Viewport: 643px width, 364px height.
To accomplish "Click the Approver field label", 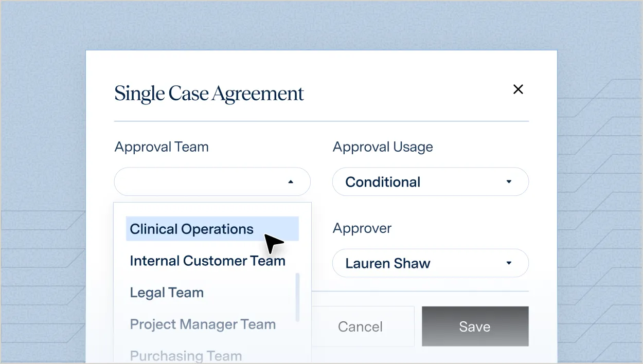I will (x=362, y=228).
